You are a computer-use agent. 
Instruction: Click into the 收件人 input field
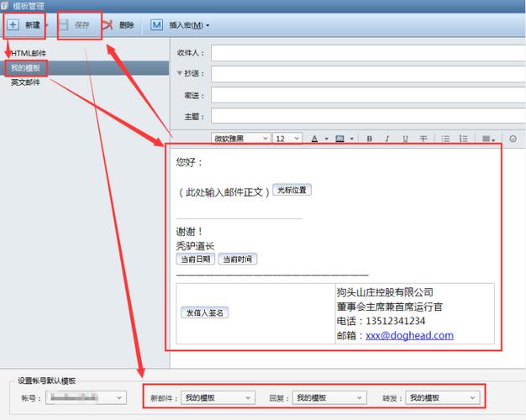tap(366, 53)
